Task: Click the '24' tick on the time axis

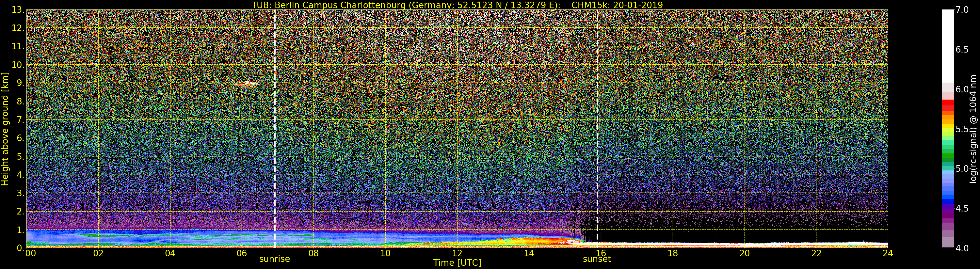Action: pyautogui.click(x=888, y=253)
